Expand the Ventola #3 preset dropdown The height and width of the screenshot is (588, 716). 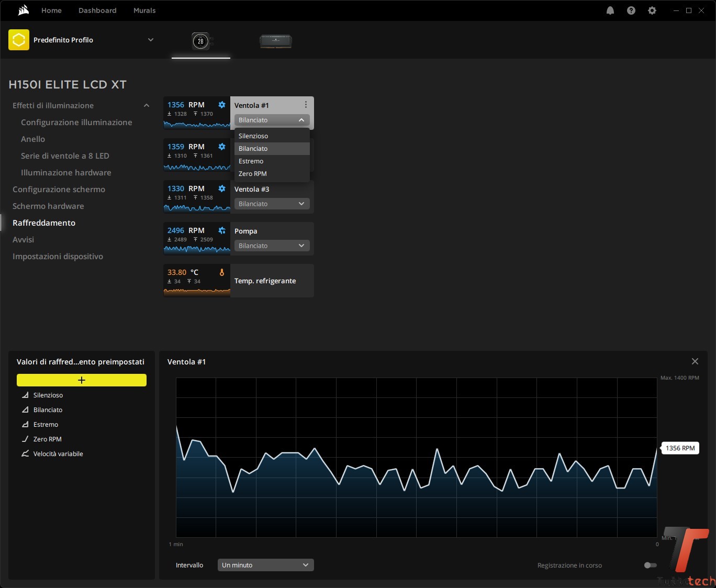272,204
